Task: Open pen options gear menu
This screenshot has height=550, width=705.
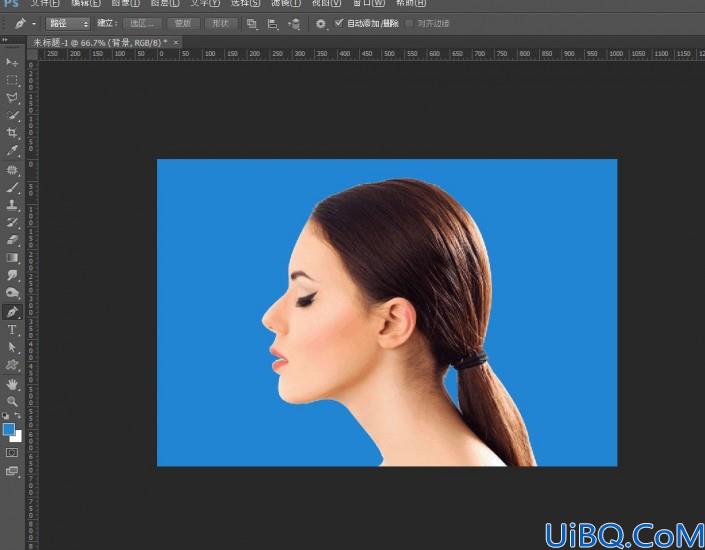Action: point(321,24)
